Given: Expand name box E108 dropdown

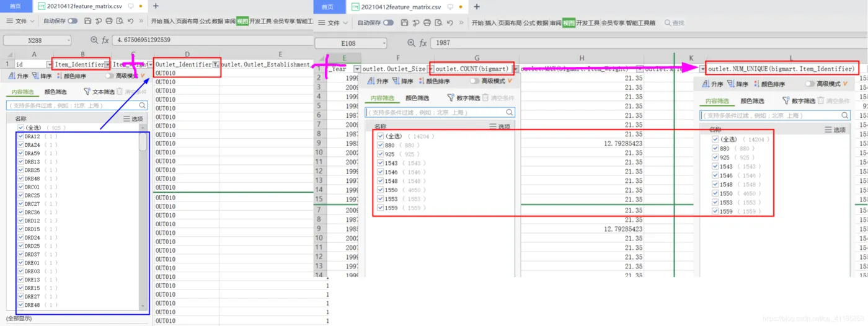Looking at the screenshot, I should (x=383, y=43).
